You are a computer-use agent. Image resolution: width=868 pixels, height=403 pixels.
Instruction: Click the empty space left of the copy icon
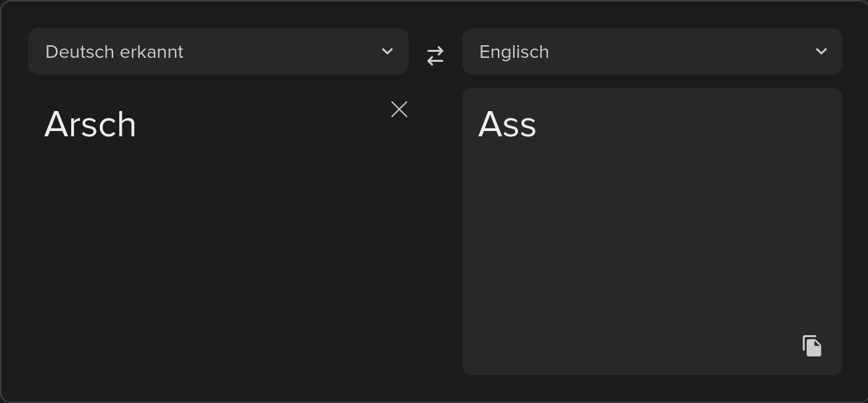pyautogui.click(x=632, y=346)
